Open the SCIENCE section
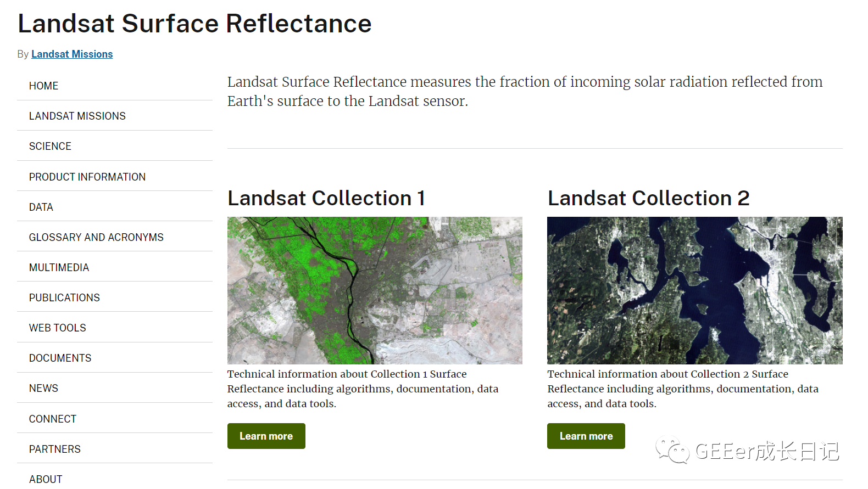This screenshot has height=489, width=868. tap(50, 146)
